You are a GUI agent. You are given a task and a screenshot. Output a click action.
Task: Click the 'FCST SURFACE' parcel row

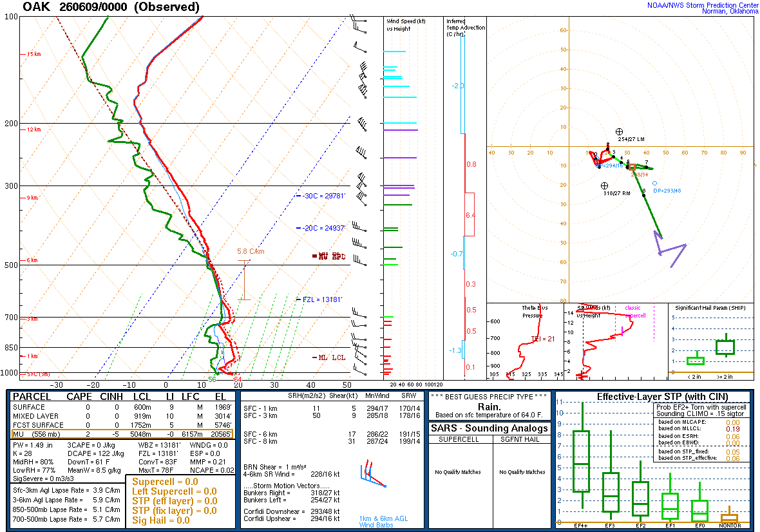(122, 425)
